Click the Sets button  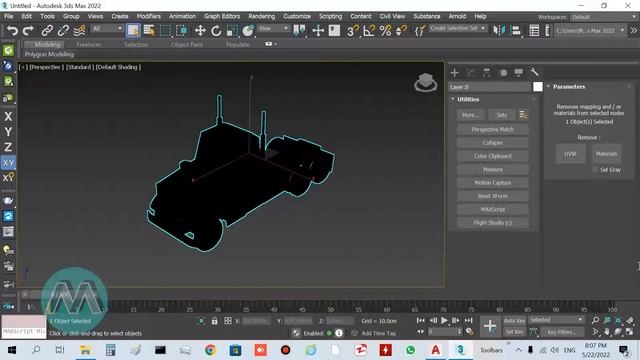pos(502,115)
